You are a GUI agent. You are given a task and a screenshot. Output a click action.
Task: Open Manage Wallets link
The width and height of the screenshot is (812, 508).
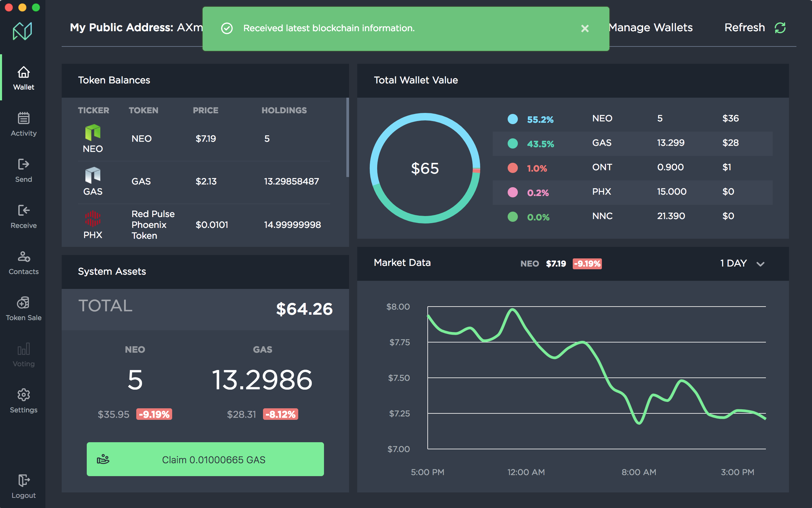(651, 27)
